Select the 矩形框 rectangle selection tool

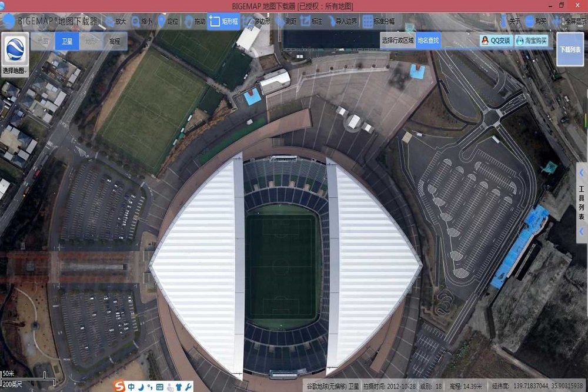pos(224,21)
